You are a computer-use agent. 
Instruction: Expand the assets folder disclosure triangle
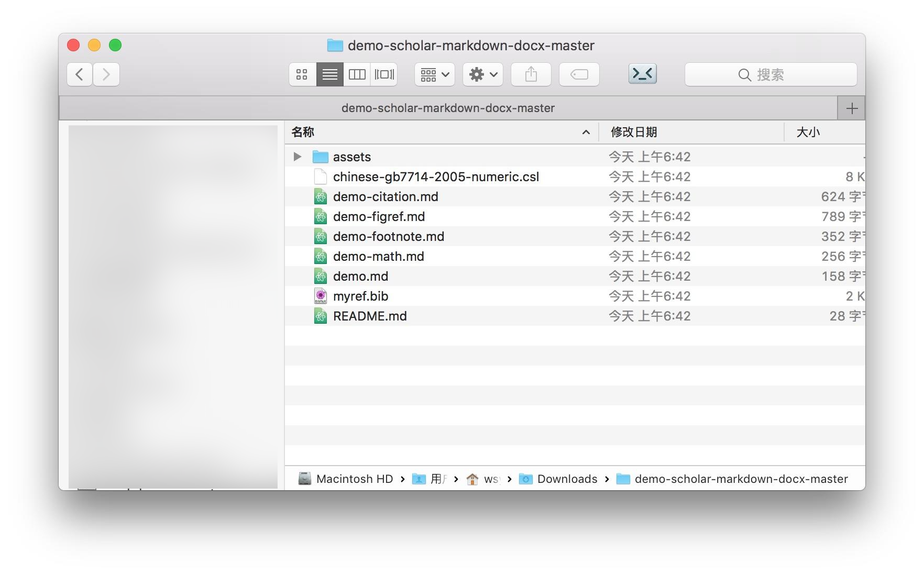[298, 157]
